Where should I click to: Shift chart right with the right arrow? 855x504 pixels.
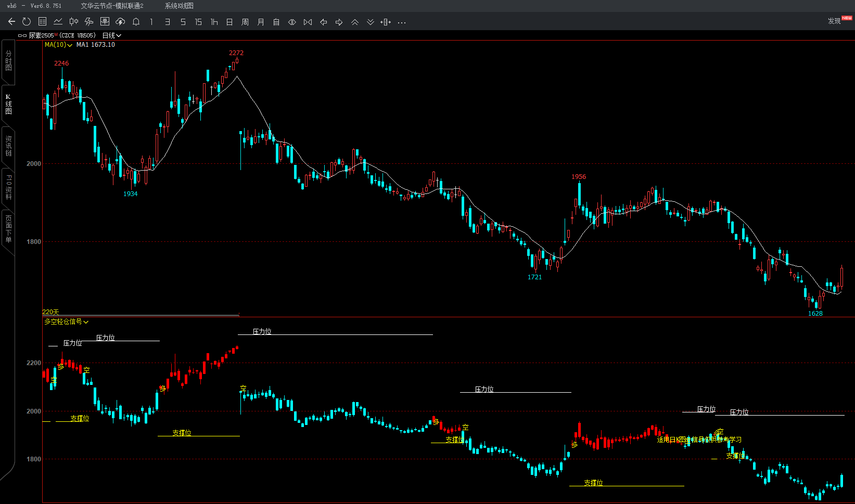pyautogui.click(x=339, y=22)
